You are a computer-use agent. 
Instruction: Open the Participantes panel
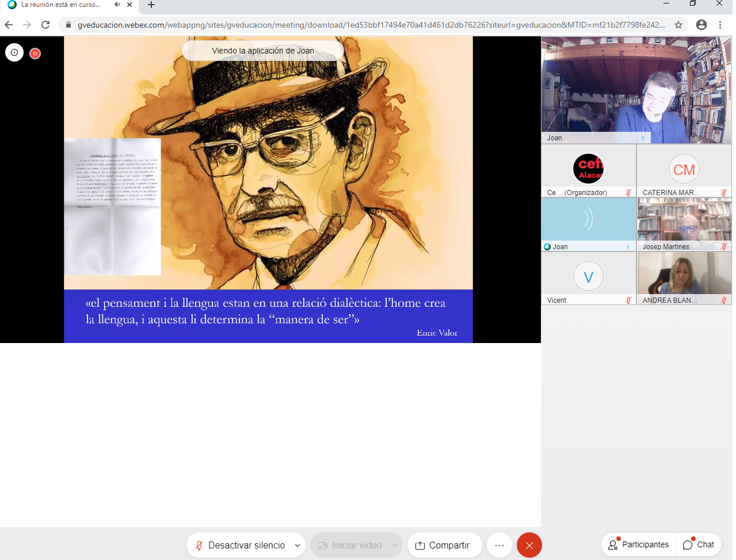click(639, 544)
